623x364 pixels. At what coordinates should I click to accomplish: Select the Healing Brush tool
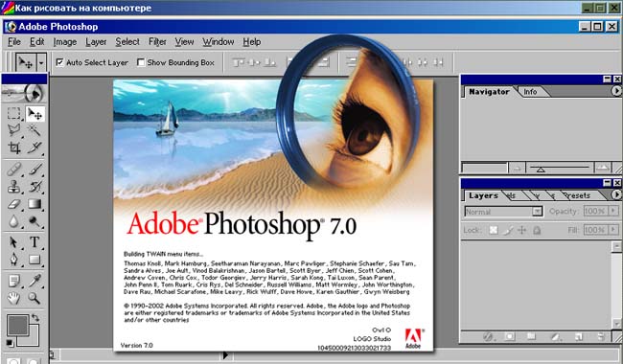coord(14,170)
